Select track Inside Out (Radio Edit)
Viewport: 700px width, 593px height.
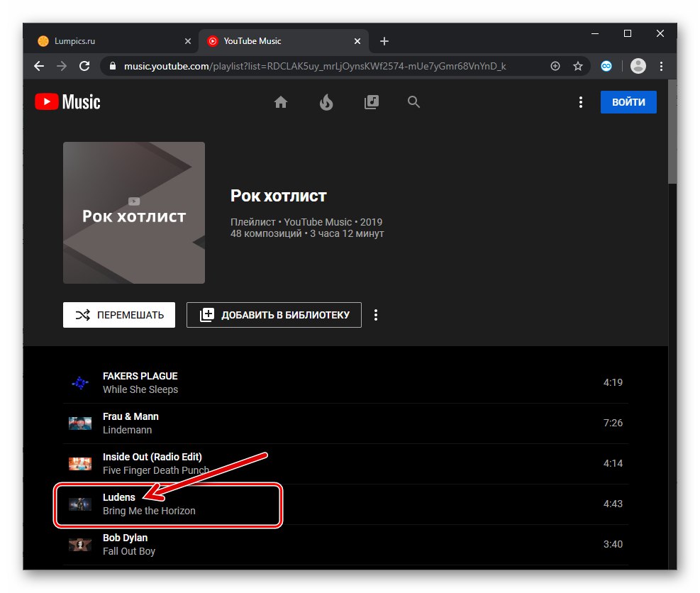pyautogui.click(x=152, y=457)
